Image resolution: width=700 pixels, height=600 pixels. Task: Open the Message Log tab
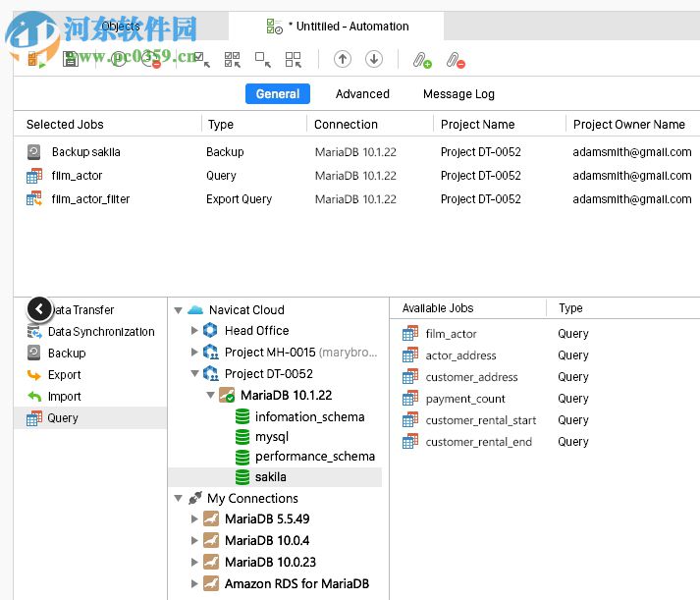point(458,93)
